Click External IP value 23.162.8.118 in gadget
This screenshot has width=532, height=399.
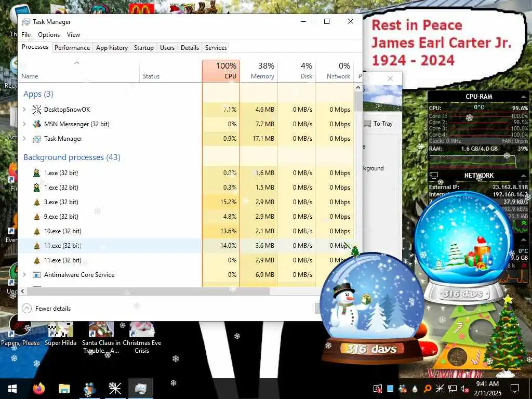click(510, 187)
